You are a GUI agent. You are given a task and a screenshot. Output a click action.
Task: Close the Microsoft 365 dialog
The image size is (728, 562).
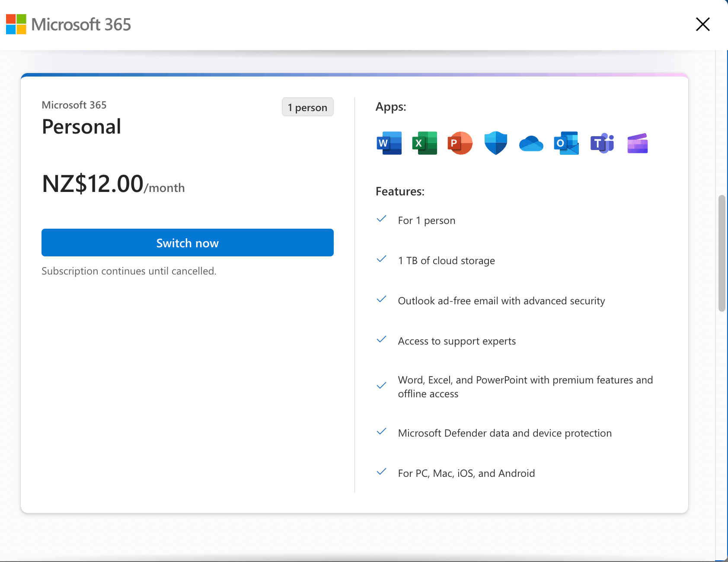(x=703, y=24)
